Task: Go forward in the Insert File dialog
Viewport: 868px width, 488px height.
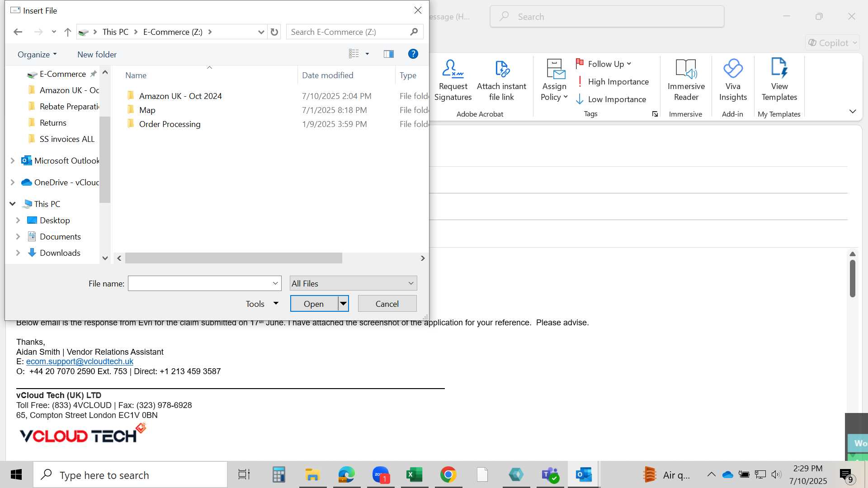Action: 38,32
